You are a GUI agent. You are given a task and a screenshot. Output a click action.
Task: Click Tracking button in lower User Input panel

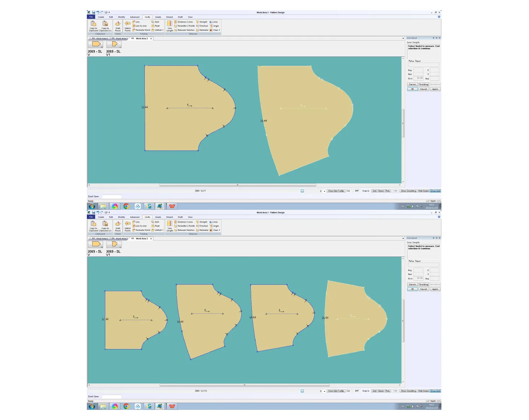click(x=424, y=284)
